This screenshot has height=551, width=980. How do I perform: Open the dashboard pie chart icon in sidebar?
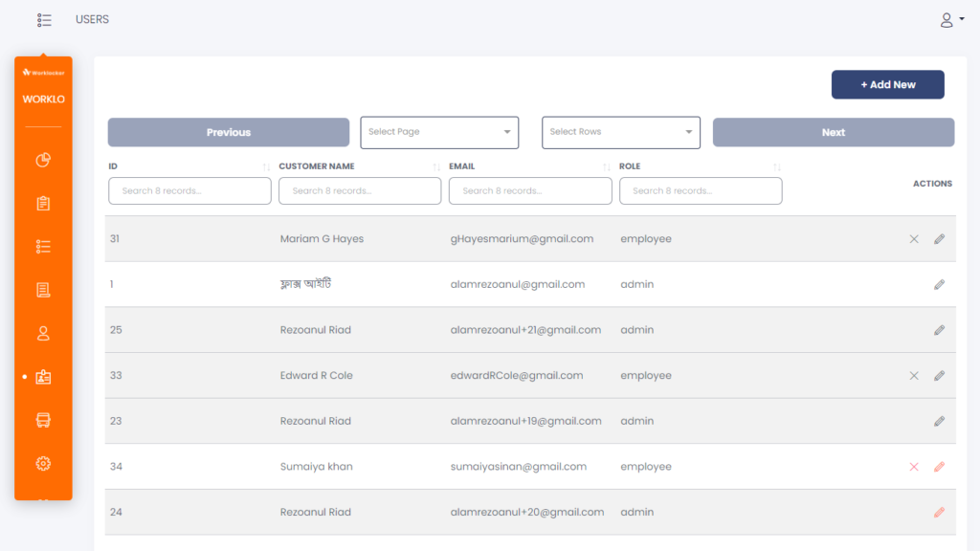tap(43, 160)
